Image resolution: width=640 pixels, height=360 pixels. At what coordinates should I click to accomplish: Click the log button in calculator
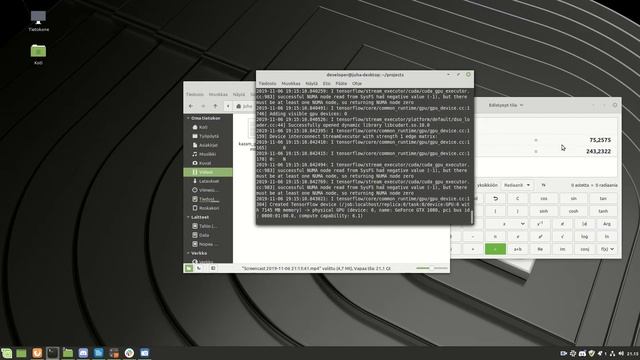[x=584, y=236]
